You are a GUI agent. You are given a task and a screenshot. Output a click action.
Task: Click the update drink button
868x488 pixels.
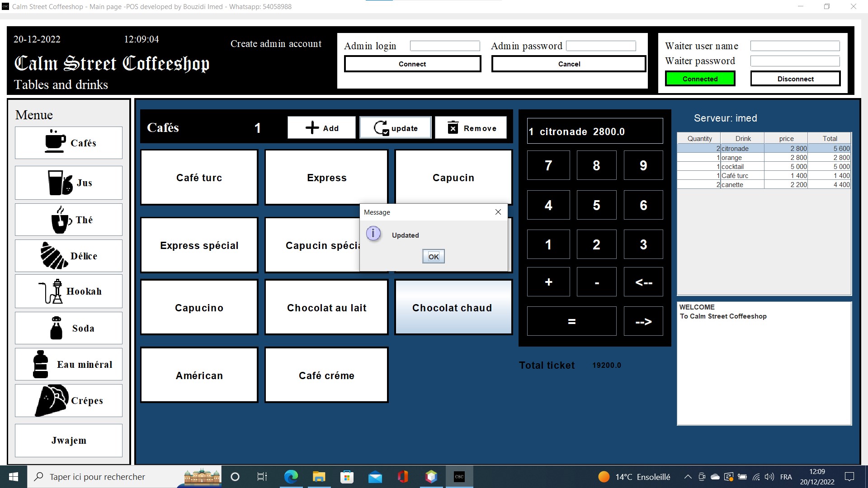click(x=396, y=128)
